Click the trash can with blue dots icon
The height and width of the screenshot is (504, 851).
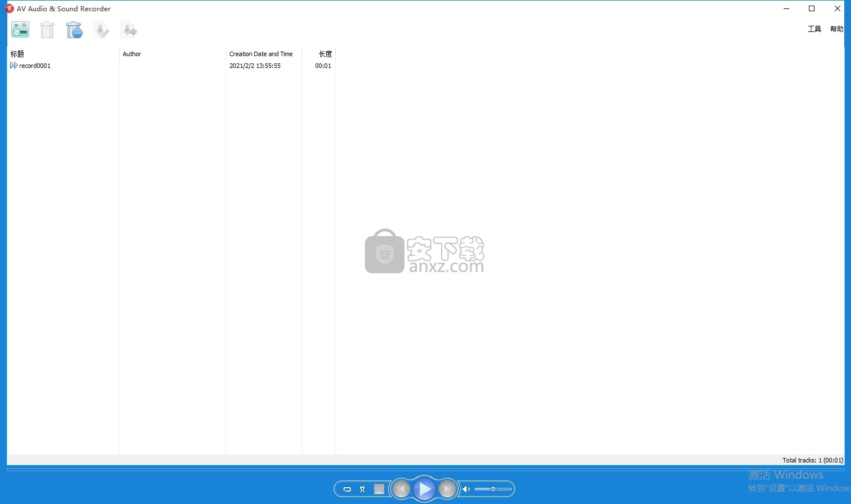click(x=74, y=30)
